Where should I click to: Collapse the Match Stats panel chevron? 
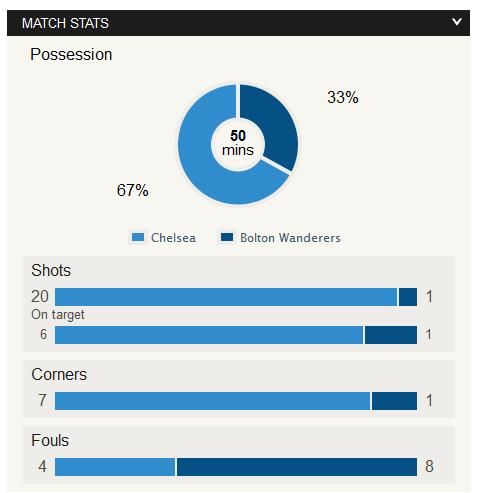coord(457,22)
